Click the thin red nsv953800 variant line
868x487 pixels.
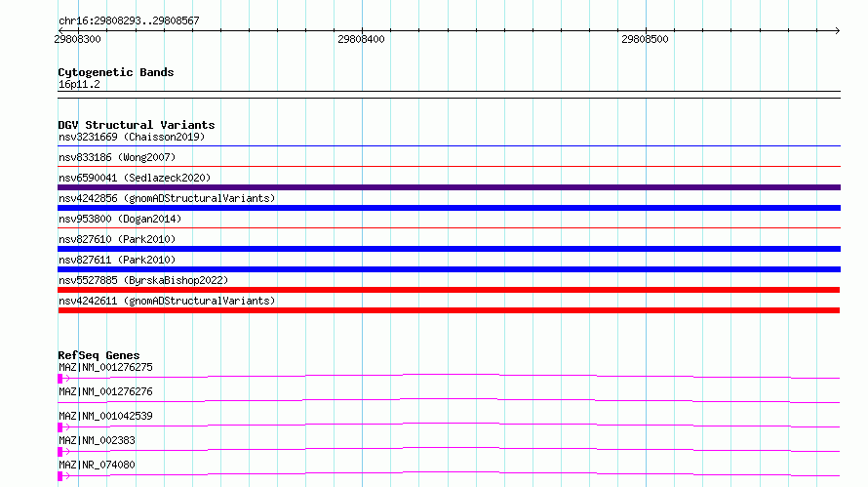click(449, 227)
